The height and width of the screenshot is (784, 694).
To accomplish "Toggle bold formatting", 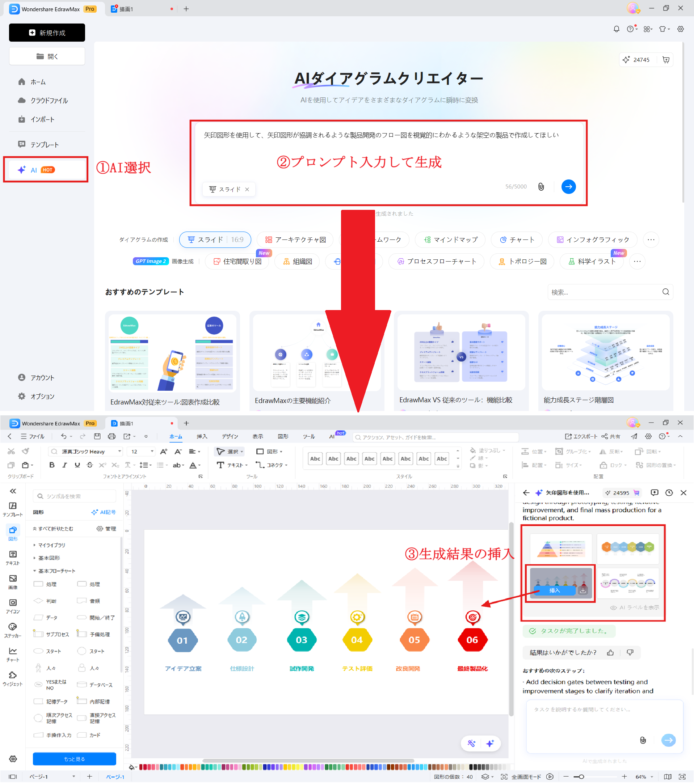I will click(x=52, y=465).
